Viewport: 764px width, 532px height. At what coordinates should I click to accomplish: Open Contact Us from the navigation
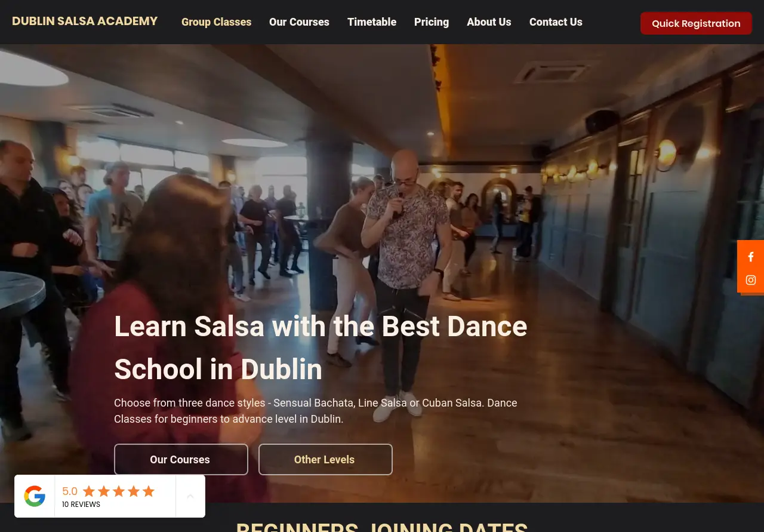tap(555, 22)
